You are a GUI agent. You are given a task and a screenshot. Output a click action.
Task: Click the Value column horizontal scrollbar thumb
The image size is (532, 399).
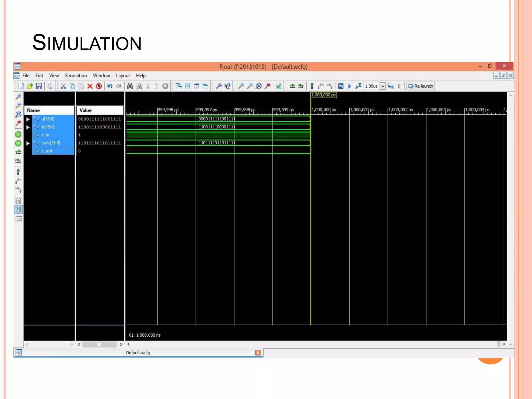point(99,344)
